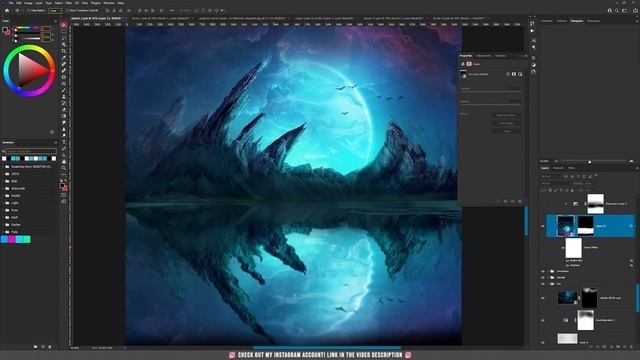Toggle visibility of middle group folder

(x=543, y=278)
